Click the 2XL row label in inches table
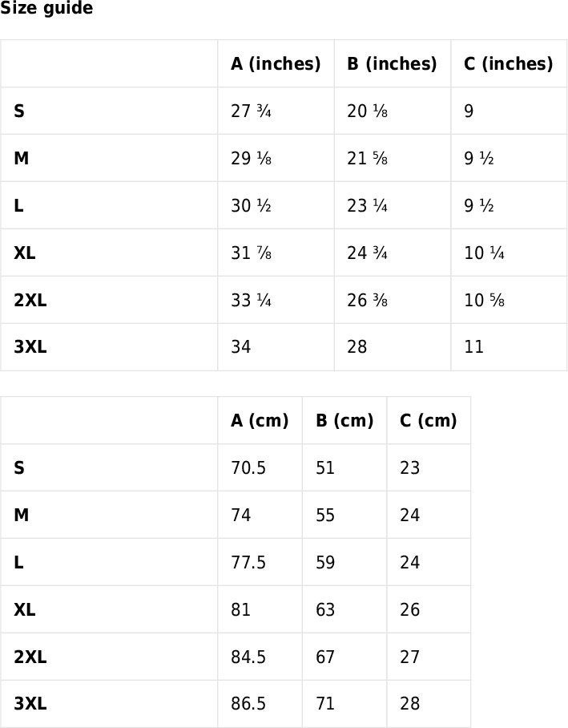568x728 pixels. [x=30, y=301]
